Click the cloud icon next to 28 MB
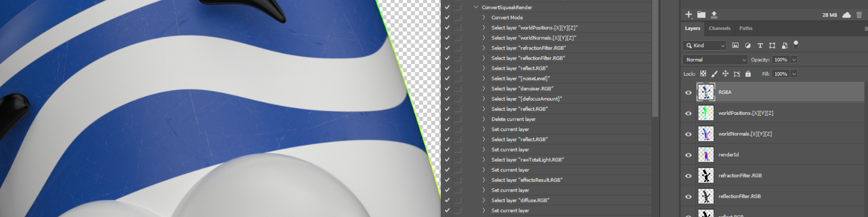 pyautogui.click(x=847, y=15)
